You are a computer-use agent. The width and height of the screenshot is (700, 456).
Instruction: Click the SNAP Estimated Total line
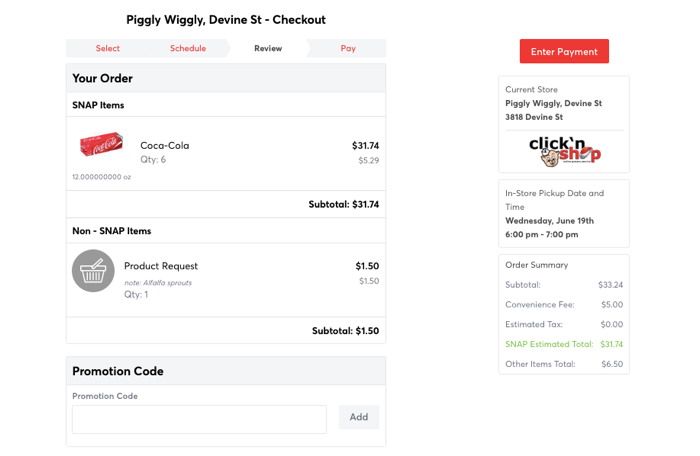coord(563,344)
